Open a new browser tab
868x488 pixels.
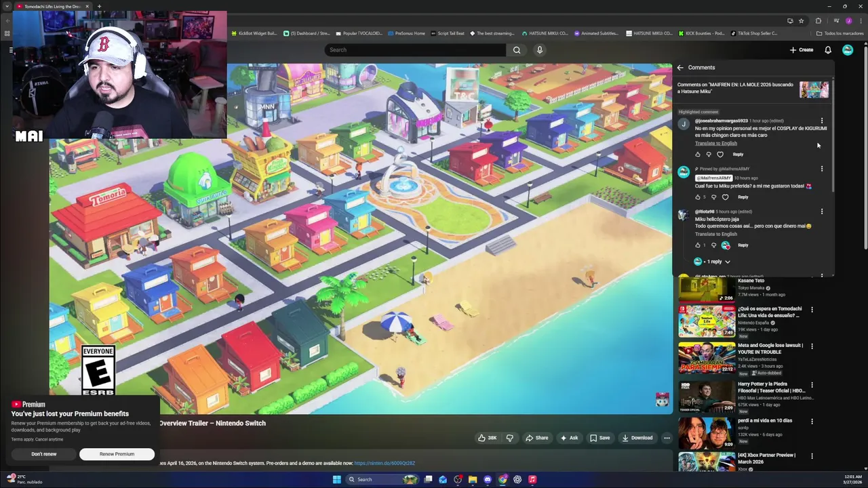coord(99,6)
